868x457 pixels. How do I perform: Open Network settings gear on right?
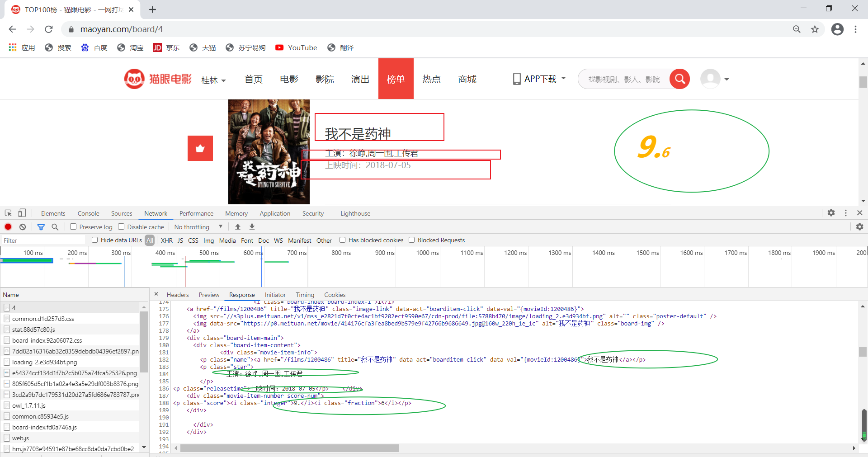[859, 227]
